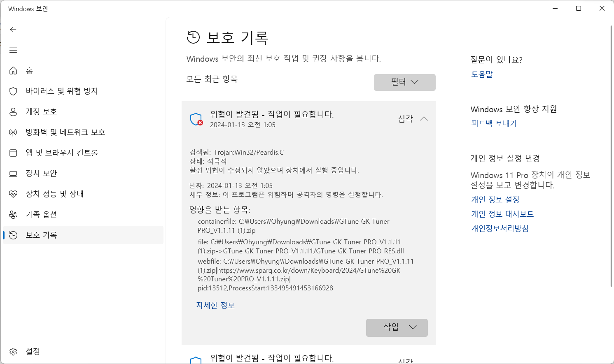Open 장치 보안 page

tap(83, 174)
